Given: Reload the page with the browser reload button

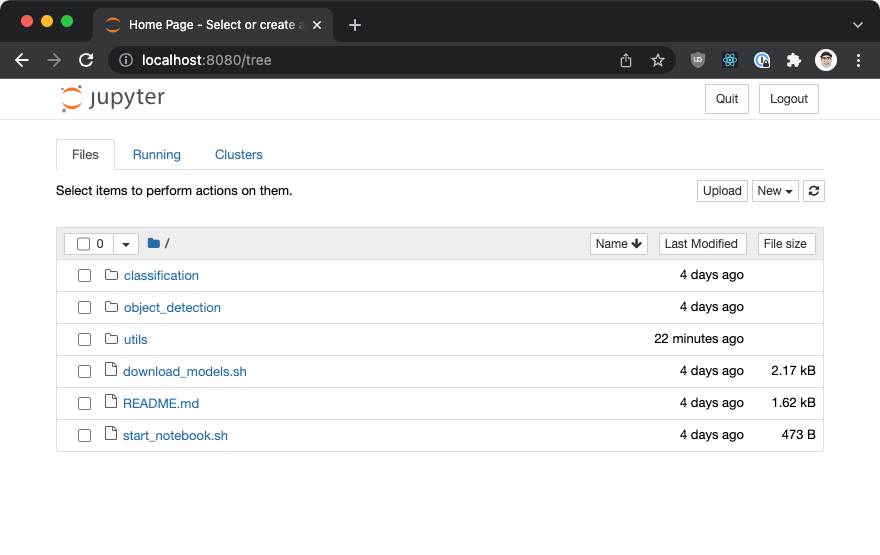Looking at the screenshot, I should tap(86, 60).
